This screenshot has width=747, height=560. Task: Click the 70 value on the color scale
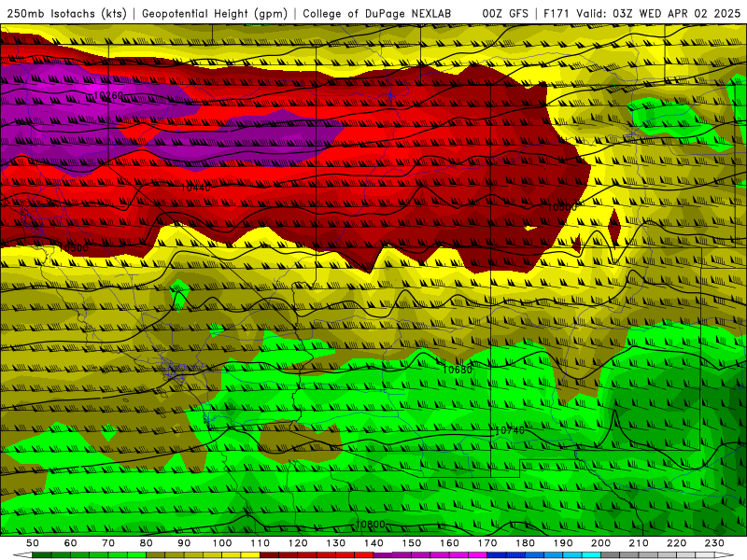tap(108, 543)
